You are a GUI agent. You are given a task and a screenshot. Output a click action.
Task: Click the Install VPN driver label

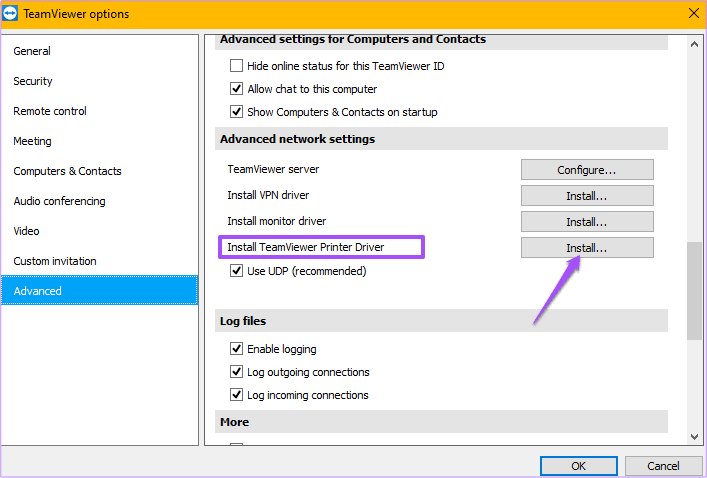point(268,195)
